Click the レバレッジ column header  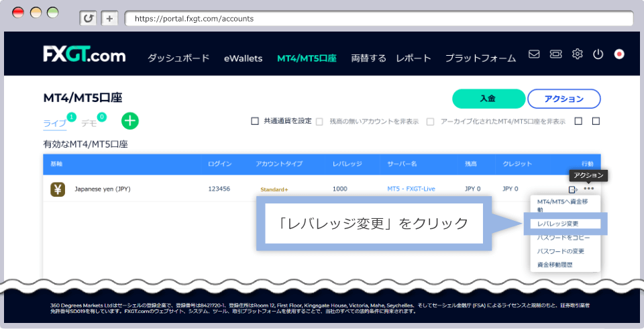tap(347, 164)
